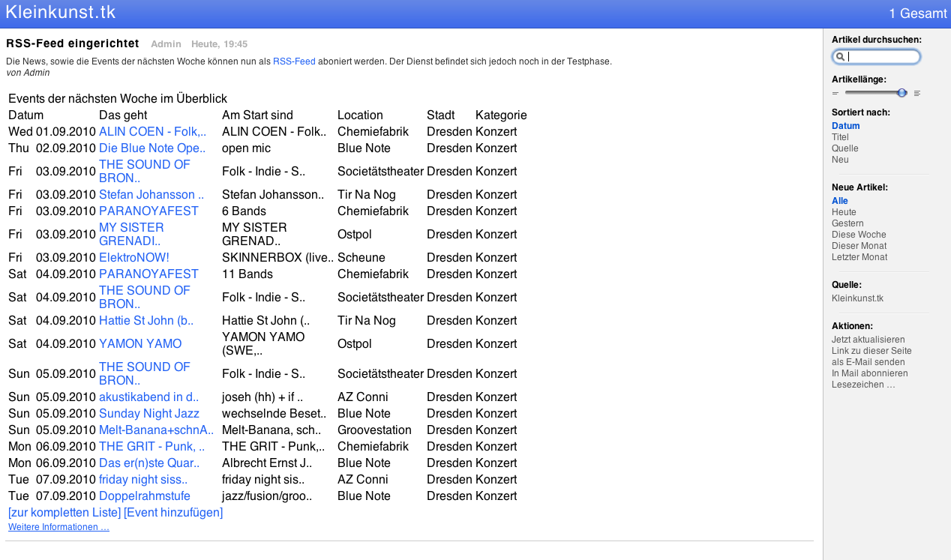
Task: Open THE SOUND OF BRON.. on 03.09.2010
Action: click(145, 171)
